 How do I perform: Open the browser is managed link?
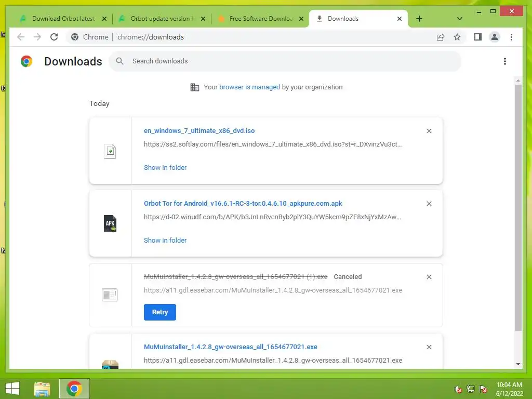point(249,87)
